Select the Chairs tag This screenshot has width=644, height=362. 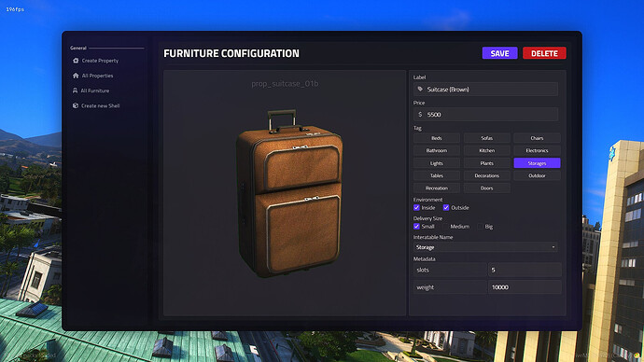click(x=537, y=138)
